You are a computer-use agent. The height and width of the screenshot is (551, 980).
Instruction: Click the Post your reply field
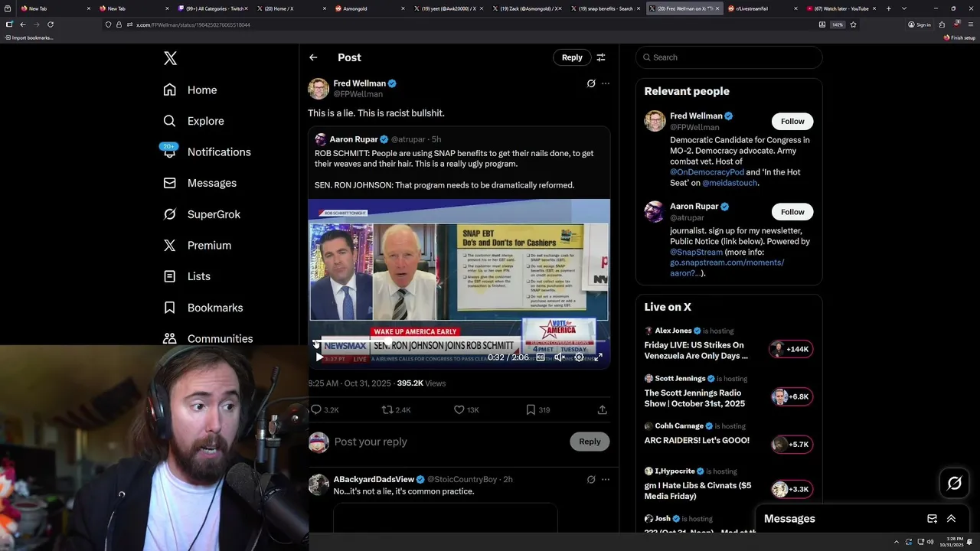[x=448, y=442]
